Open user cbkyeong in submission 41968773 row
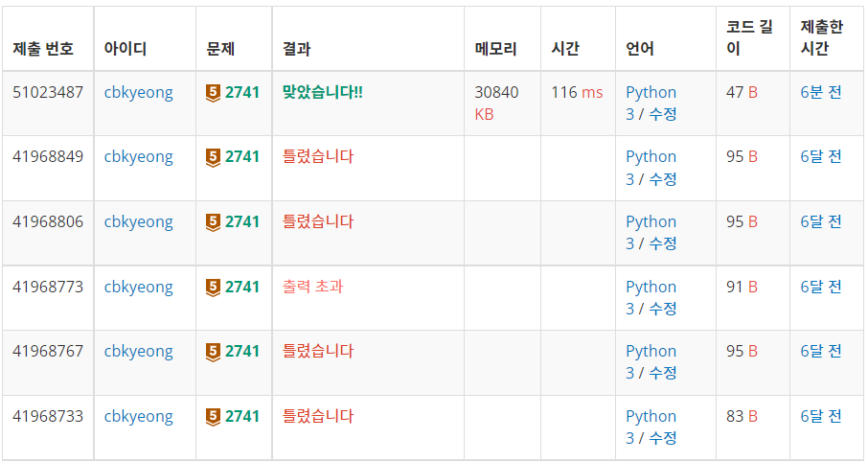This screenshot has width=868, height=462. (138, 287)
